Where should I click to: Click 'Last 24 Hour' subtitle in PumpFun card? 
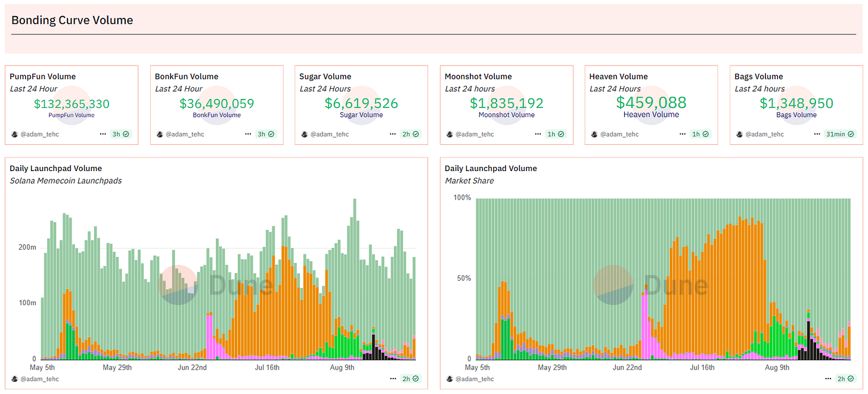pos(32,89)
